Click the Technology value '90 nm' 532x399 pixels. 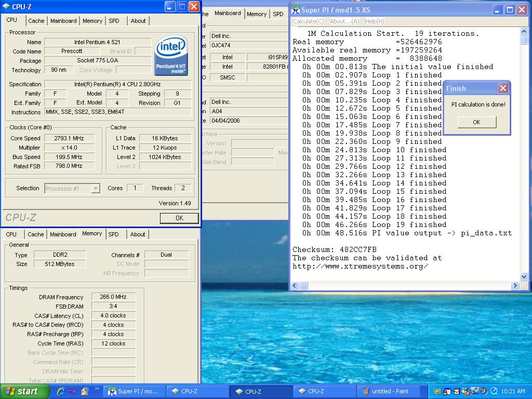59,70
